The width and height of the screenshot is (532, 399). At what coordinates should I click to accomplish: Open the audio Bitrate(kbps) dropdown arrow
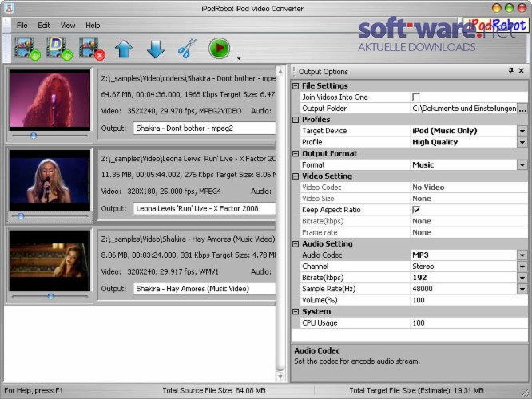522,278
